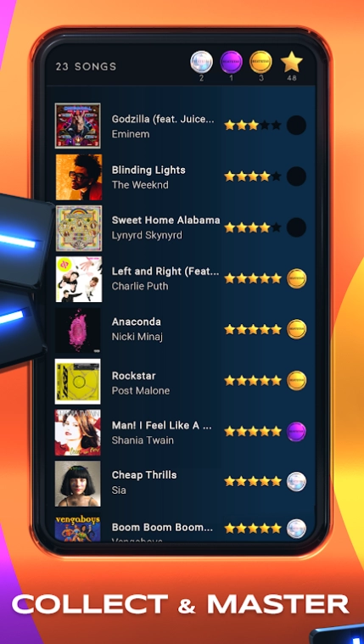364x644 pixels.
Task: Tap the gold star total icon
Action: [x=292, y=62]
